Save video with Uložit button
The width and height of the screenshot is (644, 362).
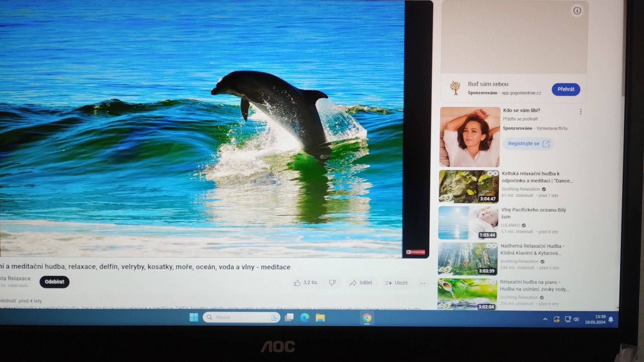pos(396,283)
